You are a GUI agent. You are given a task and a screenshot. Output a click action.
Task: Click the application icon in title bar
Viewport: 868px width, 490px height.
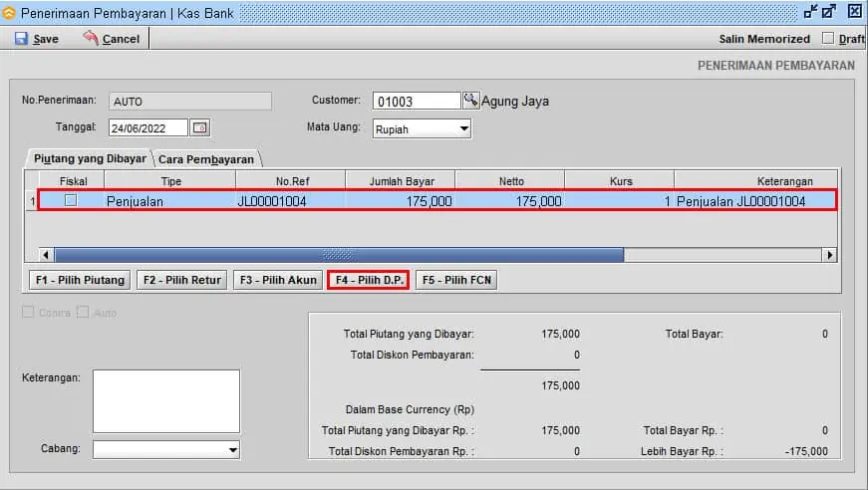(x=9, y=12)
